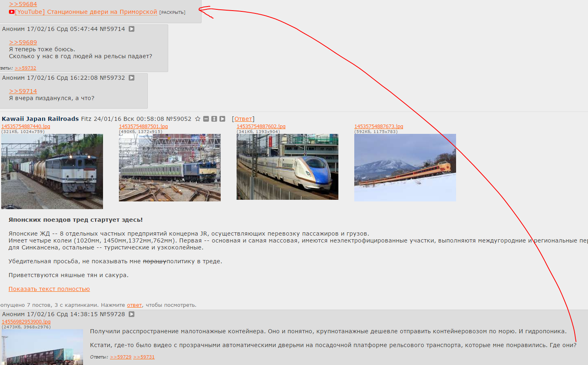
Task: Click the post number №59714
Action: 112,29
